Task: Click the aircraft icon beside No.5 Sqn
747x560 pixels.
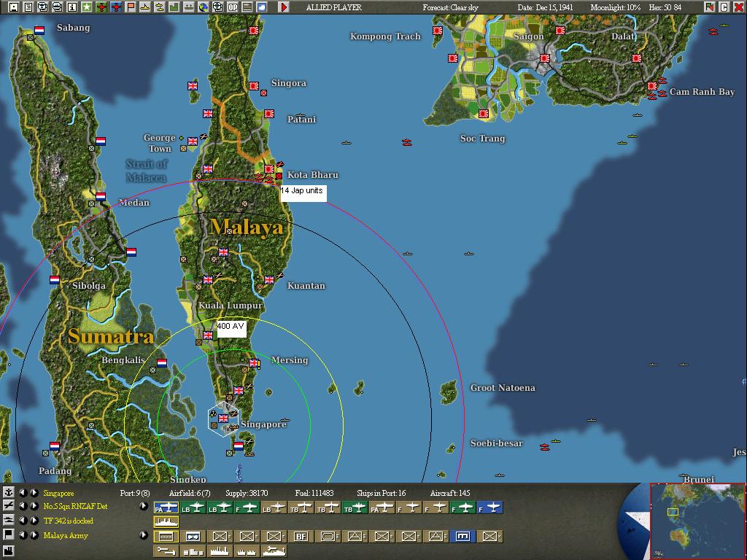Action: coord(8,506)
